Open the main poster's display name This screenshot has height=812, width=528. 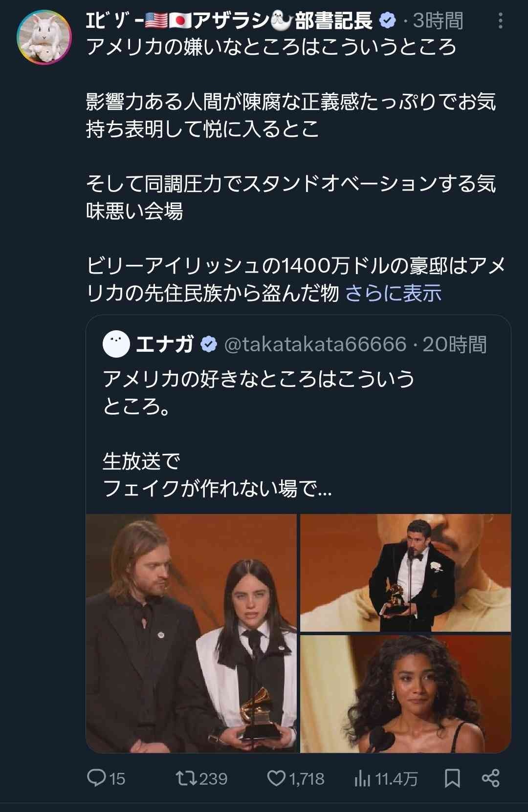click(x=229, y=21)
